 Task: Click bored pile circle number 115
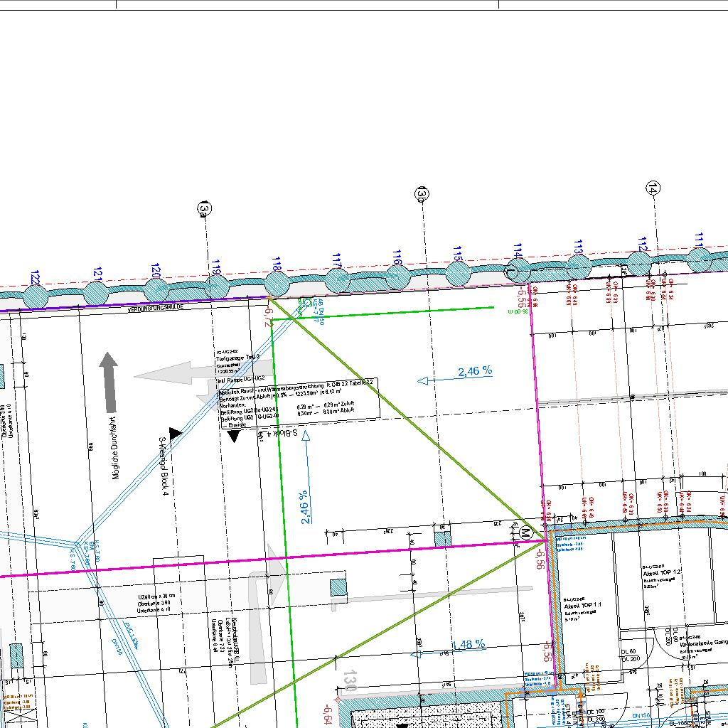coord(459,271)
